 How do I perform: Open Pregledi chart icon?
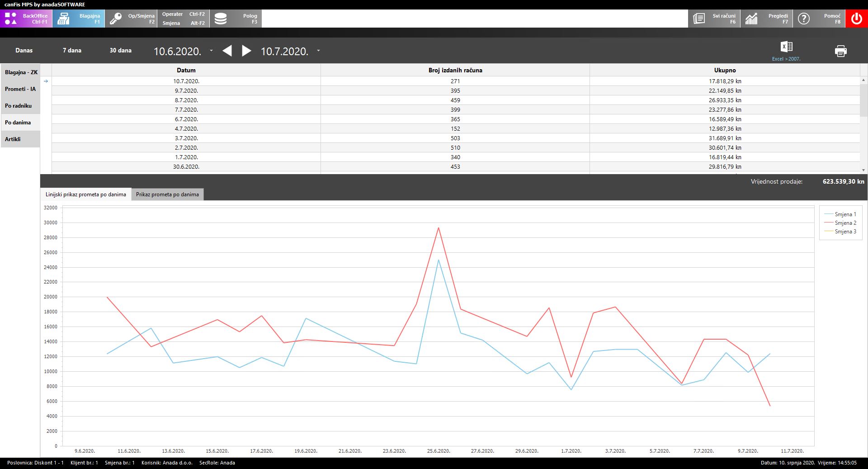751,19
